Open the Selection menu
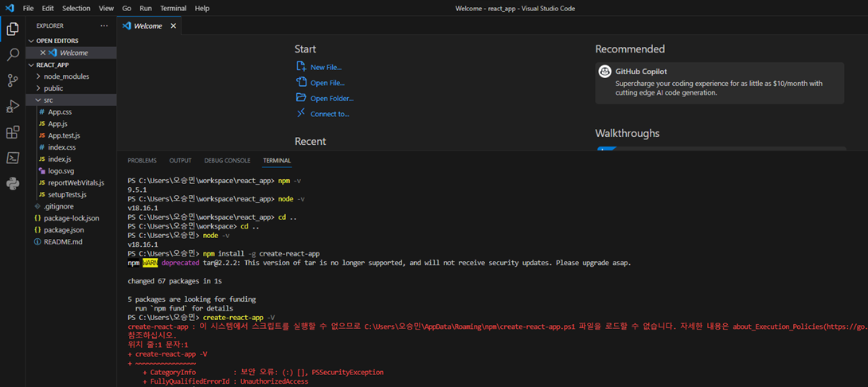 pos(76,8)
